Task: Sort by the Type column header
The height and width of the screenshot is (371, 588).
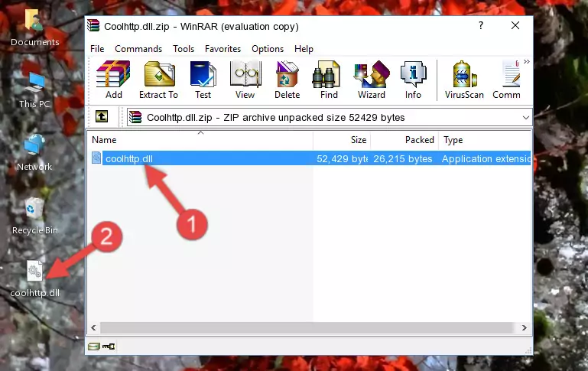Action: coord(485,140)
